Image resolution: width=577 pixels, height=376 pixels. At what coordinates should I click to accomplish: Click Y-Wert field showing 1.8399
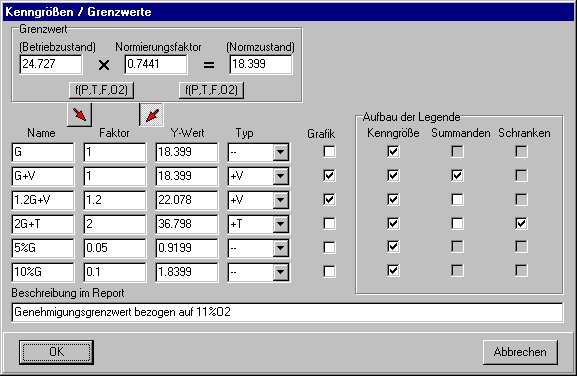point(187,272)
